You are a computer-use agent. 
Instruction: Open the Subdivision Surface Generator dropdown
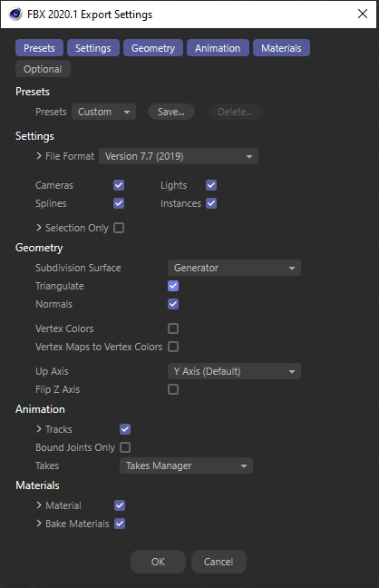tap(234, 268)
